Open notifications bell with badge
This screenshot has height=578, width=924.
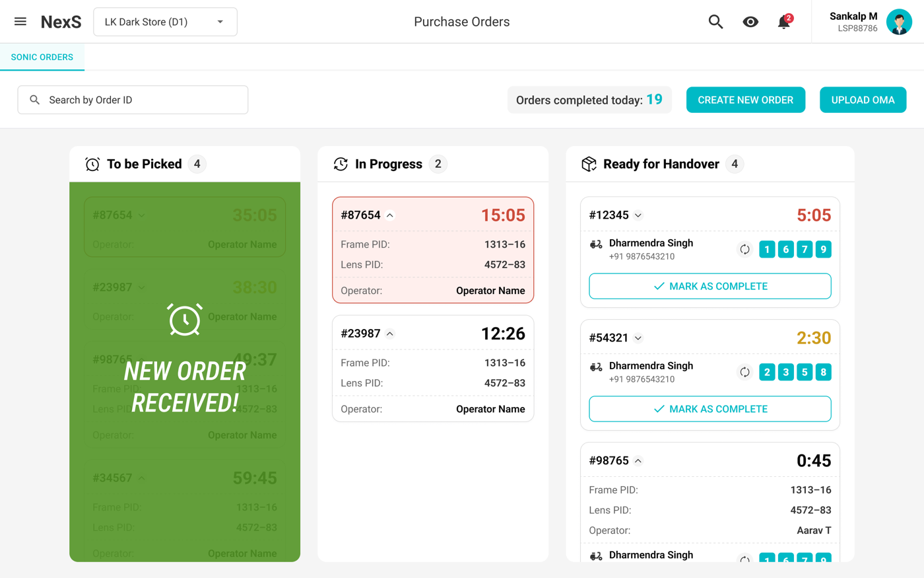click(x=784, y=22)
